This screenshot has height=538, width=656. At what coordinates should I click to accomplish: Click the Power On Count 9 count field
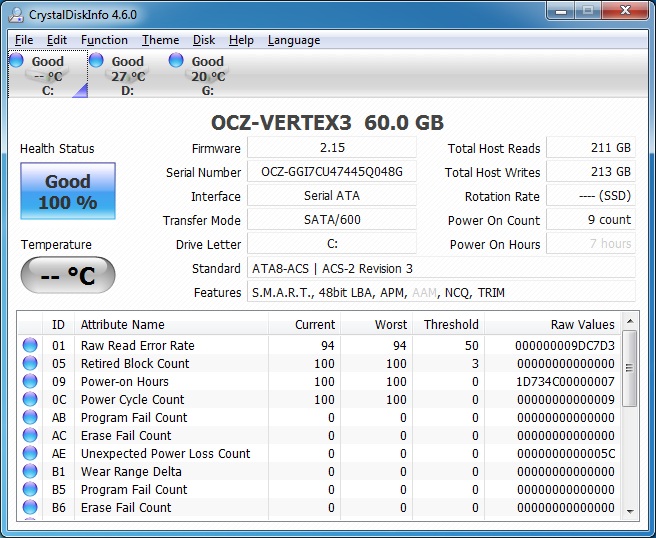[x=591, y=220]
